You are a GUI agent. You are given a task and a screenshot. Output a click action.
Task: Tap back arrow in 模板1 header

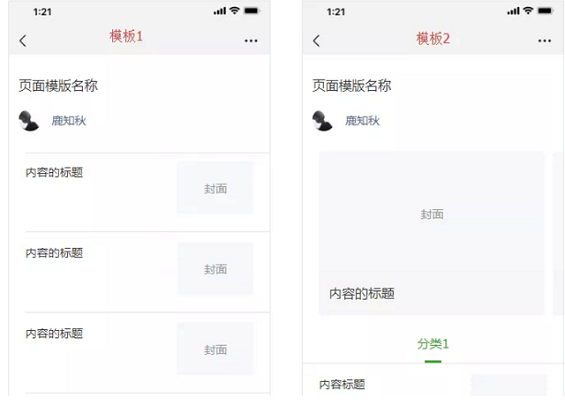tap(23, 41)
